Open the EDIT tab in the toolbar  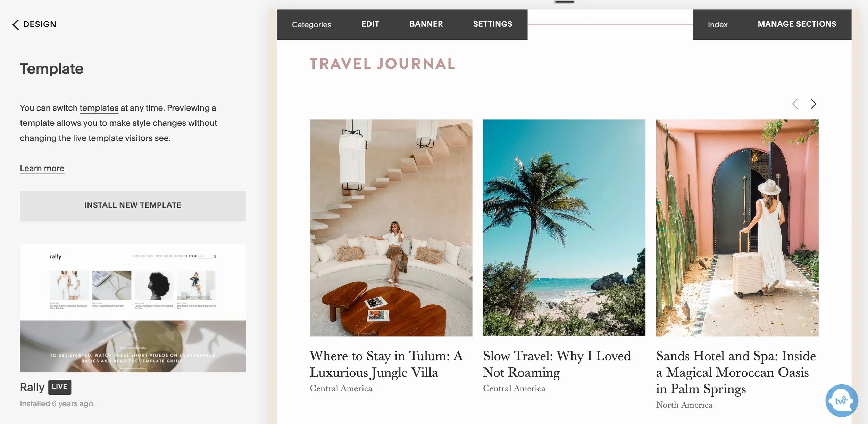pyautogui.click(x=370, y=24)
